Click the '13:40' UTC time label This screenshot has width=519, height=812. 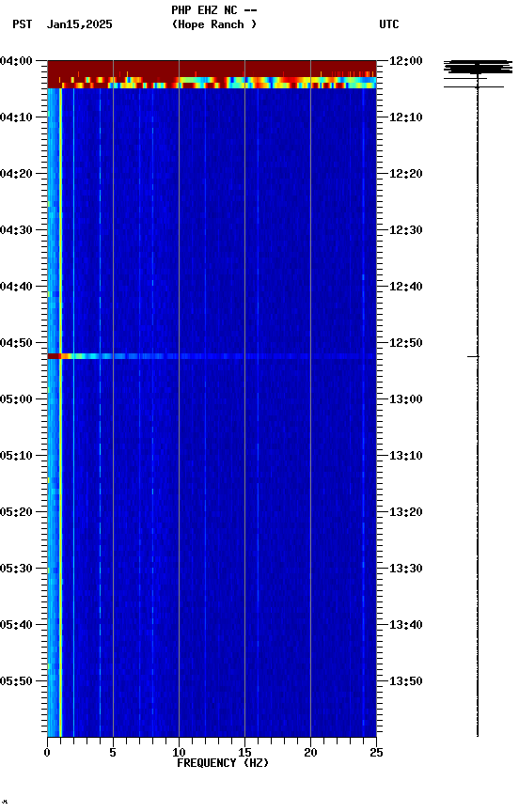point(406,626)
